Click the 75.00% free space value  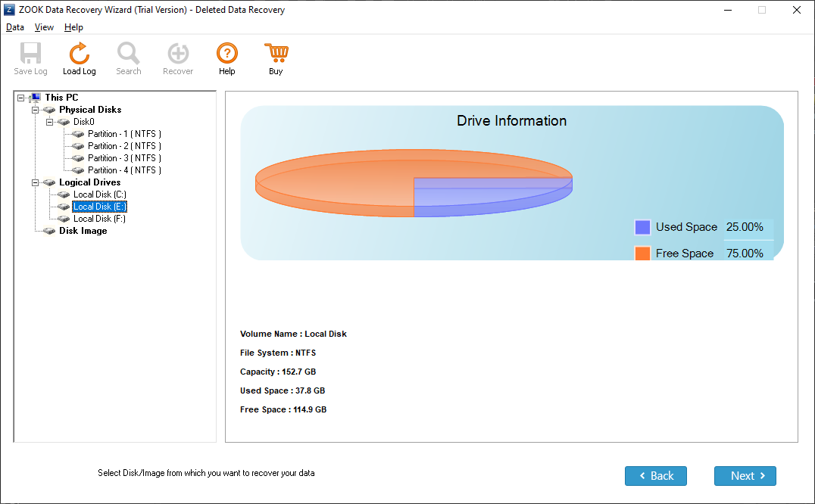(x=745, y=254)
